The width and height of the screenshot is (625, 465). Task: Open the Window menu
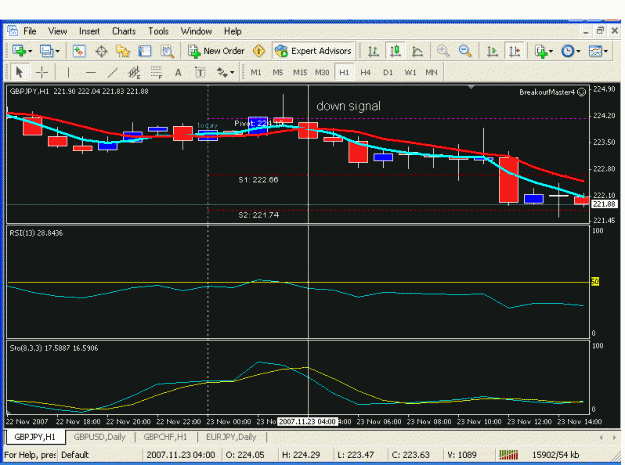point(196,31)
